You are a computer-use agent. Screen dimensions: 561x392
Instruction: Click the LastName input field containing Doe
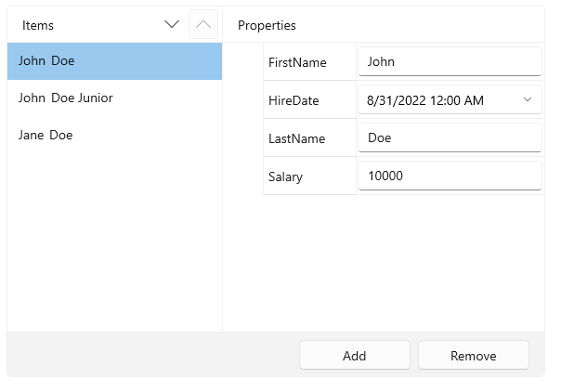point(450,137)
